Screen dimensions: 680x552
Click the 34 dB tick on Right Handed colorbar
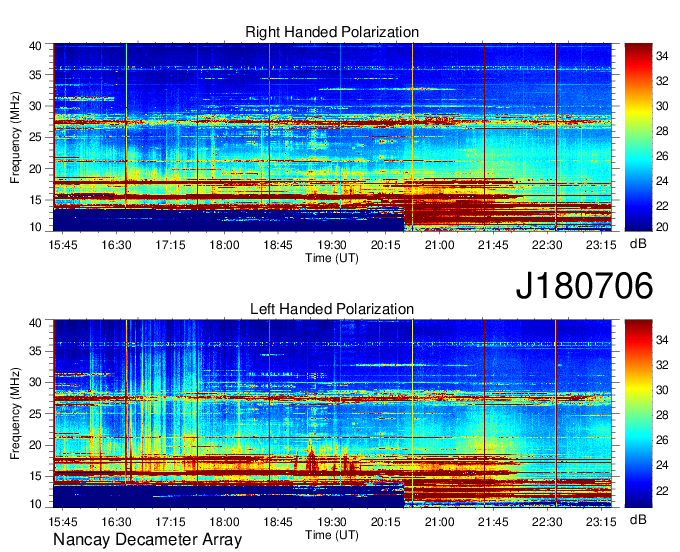point(662,56)
